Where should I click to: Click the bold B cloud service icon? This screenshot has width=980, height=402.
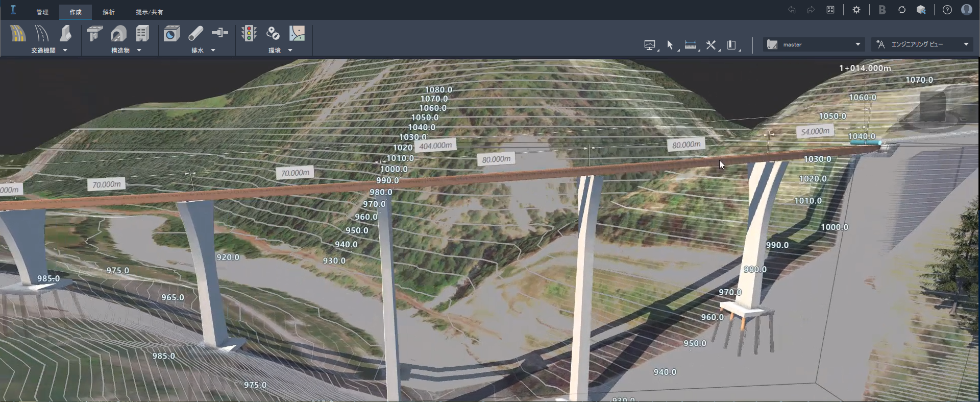(x=882, y=10)
